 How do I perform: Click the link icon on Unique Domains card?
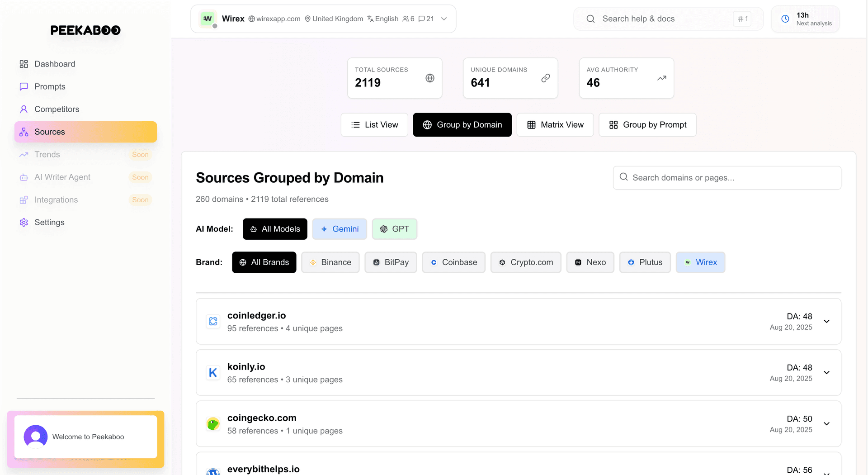pos(546,78)
